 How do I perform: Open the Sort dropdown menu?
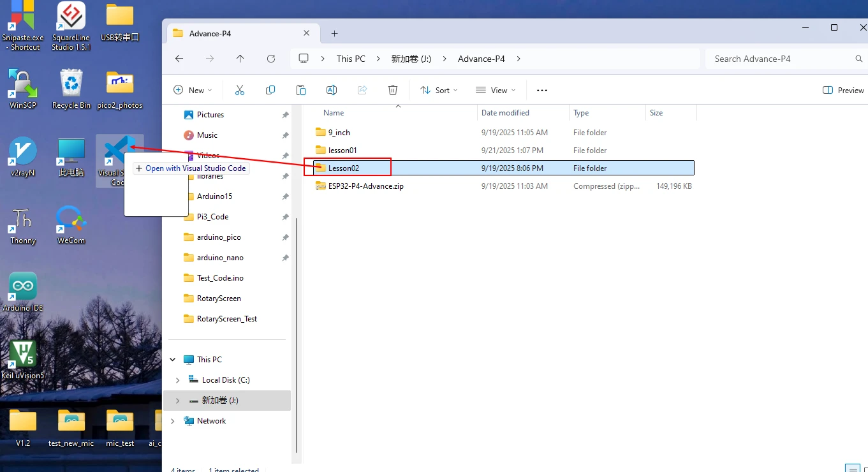point(439,91)
